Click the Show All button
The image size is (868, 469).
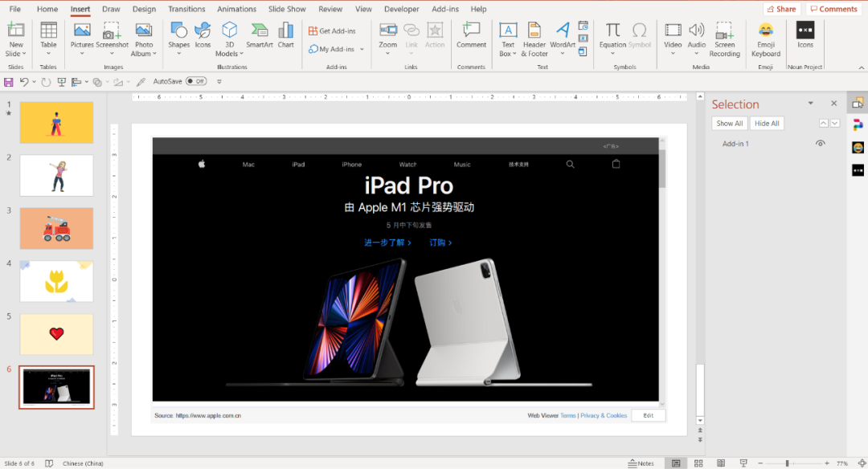coord(729,124)
